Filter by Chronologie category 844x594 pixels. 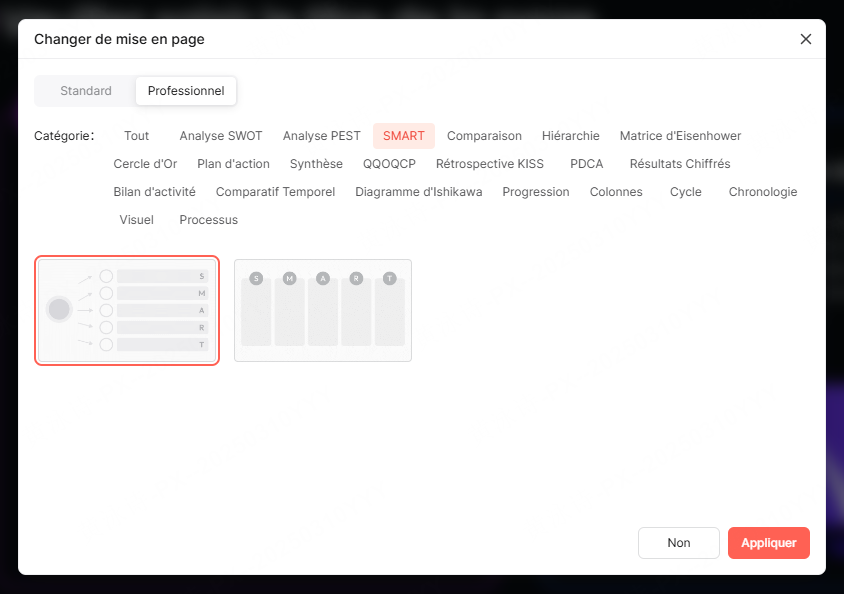763,192
